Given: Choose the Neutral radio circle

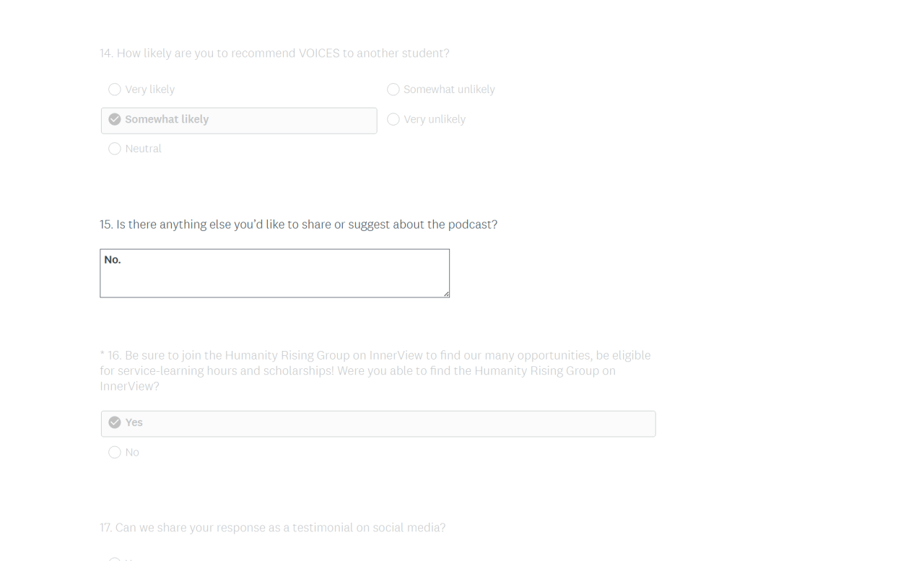Looking at the screenshot, I should pyautogui.click(x=115, y=149).
